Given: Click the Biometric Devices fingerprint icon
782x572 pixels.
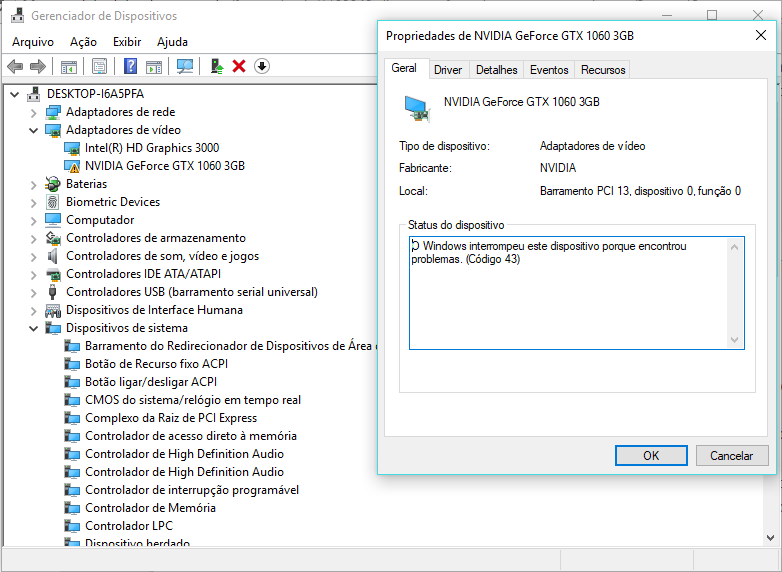Looking at the screenshot, I should click(x=53, y=202).
